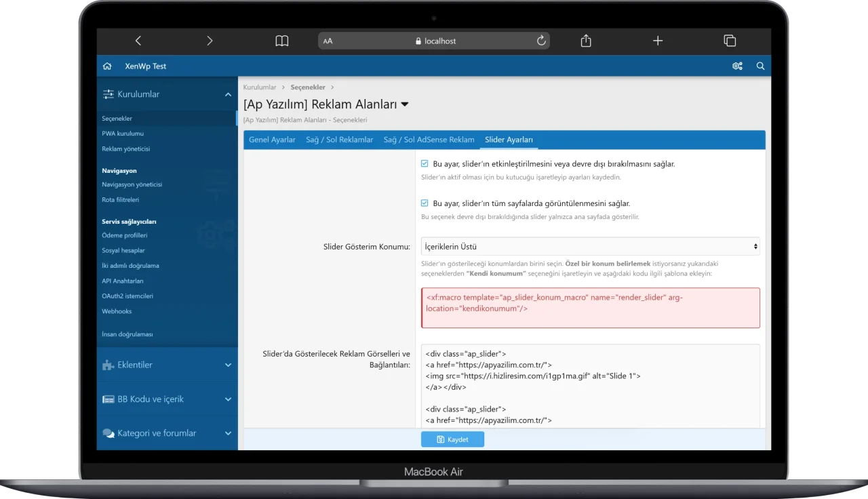Open the Safari share sheet icon
Image resolution: width=868 pixels, height=499 pixels.
[586, 41]
